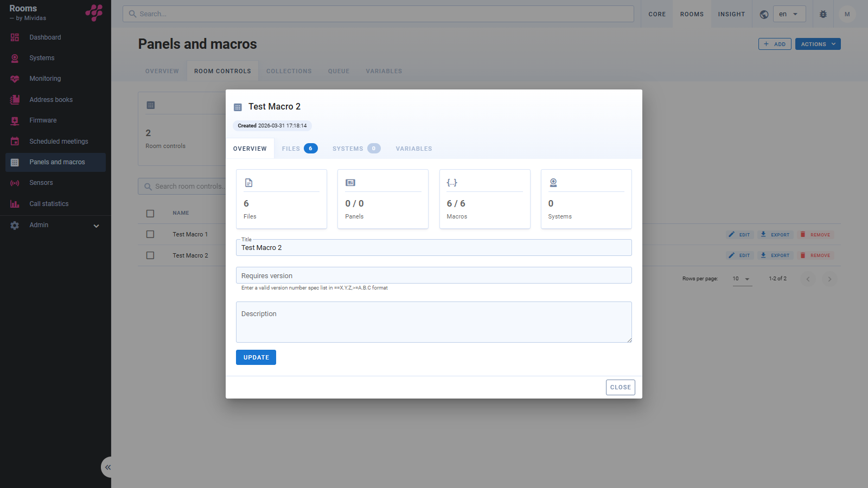Click the Call statistics chart icon

[15, 204]
